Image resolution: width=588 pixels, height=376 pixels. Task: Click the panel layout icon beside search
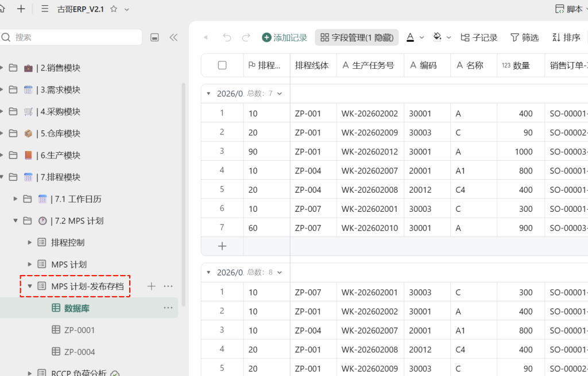pos(154,37)
